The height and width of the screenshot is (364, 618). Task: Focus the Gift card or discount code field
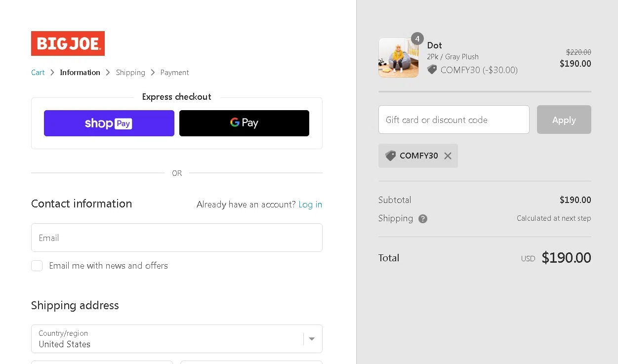click(x=454, y=120)
